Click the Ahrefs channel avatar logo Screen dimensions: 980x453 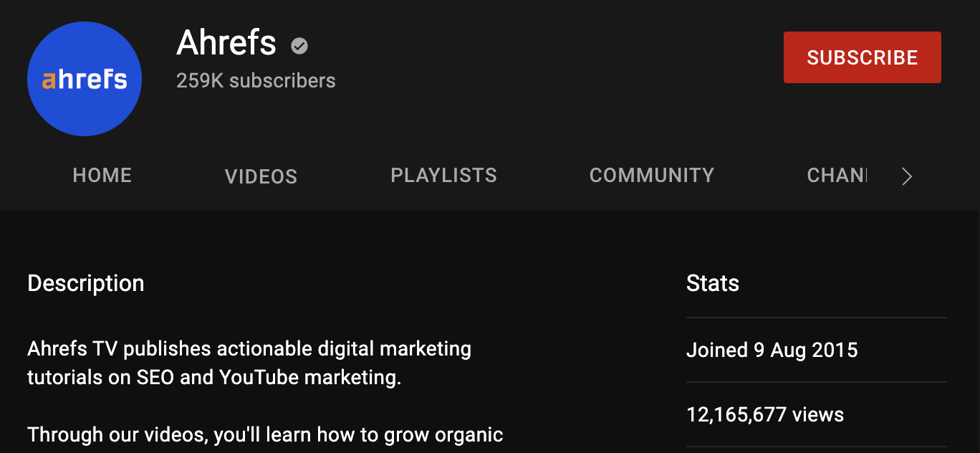tap(85, 79)
